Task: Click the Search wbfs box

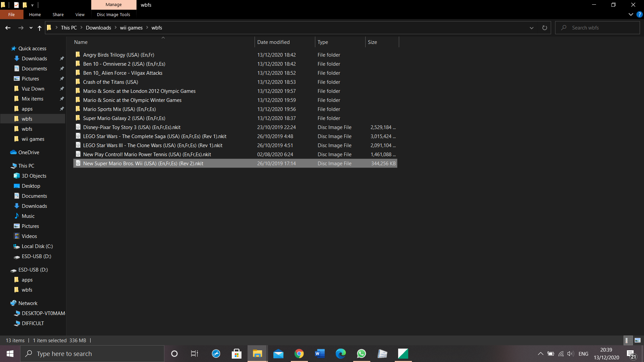Action: click(597, 28)
